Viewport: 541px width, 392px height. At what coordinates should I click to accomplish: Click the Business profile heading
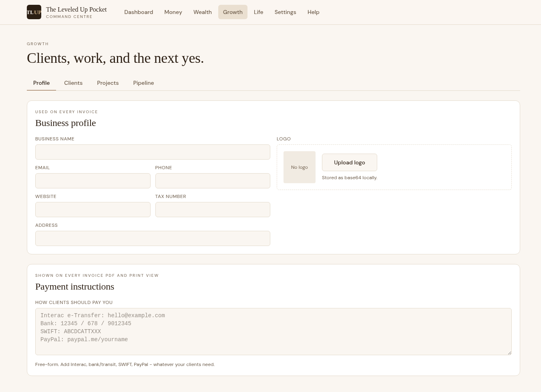(x=66, y=123)
